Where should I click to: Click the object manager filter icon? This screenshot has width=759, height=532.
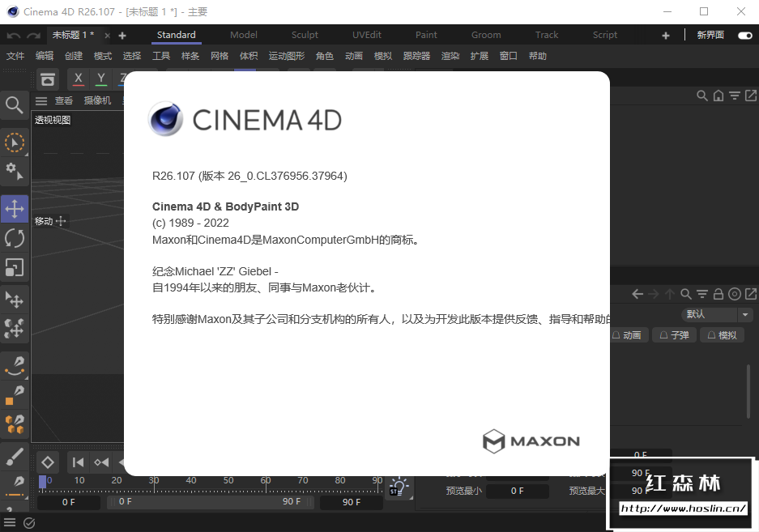735,96
